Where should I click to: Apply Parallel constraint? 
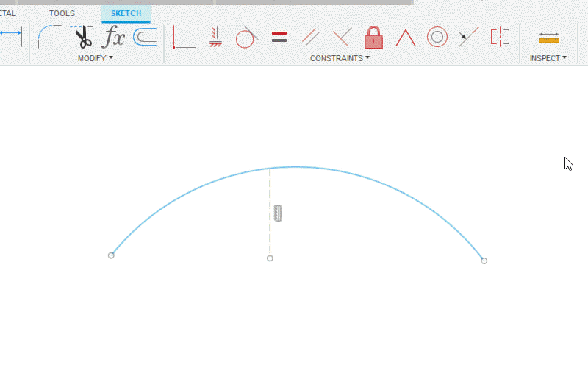[310, 37]
